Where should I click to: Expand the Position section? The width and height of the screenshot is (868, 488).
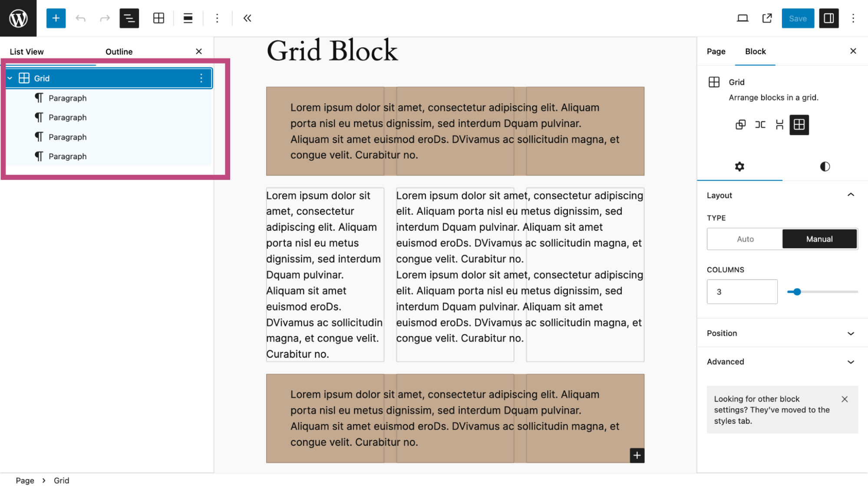tap(781, 333)
